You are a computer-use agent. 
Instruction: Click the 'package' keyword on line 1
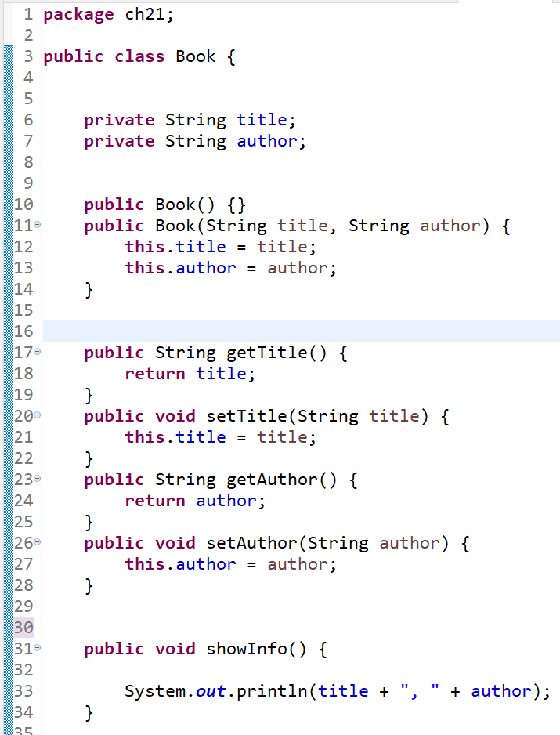(78, 15)
